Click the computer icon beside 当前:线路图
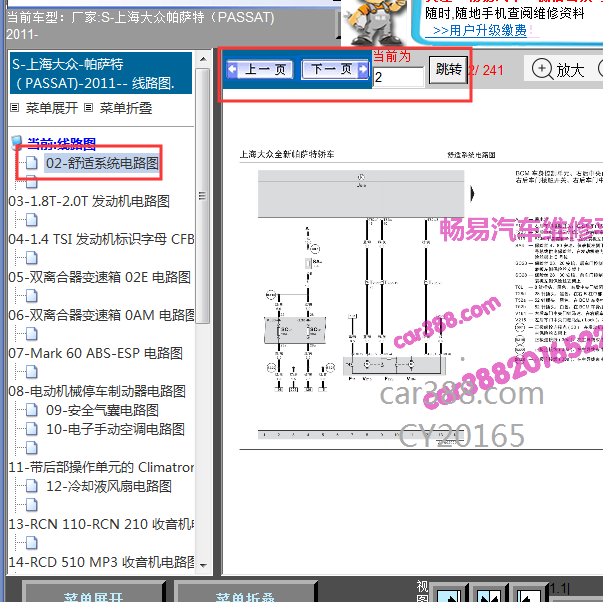Image resolution: width=603 pixels, height=602 pixels. coord(17,143)
